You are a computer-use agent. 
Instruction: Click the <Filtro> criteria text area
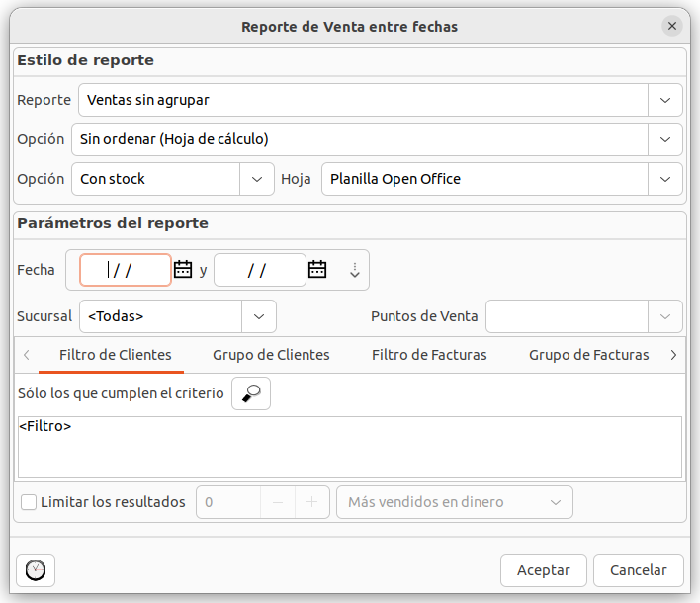349,447
